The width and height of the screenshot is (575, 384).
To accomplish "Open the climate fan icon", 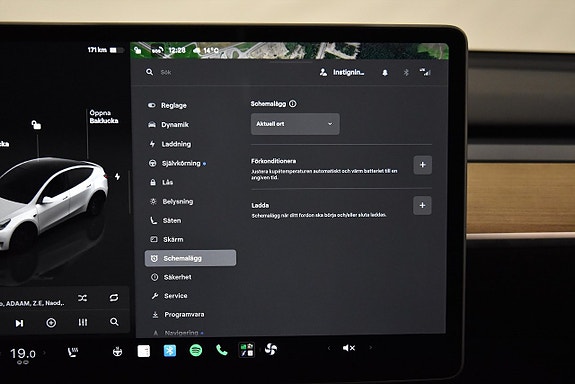I will click(271, 349).
